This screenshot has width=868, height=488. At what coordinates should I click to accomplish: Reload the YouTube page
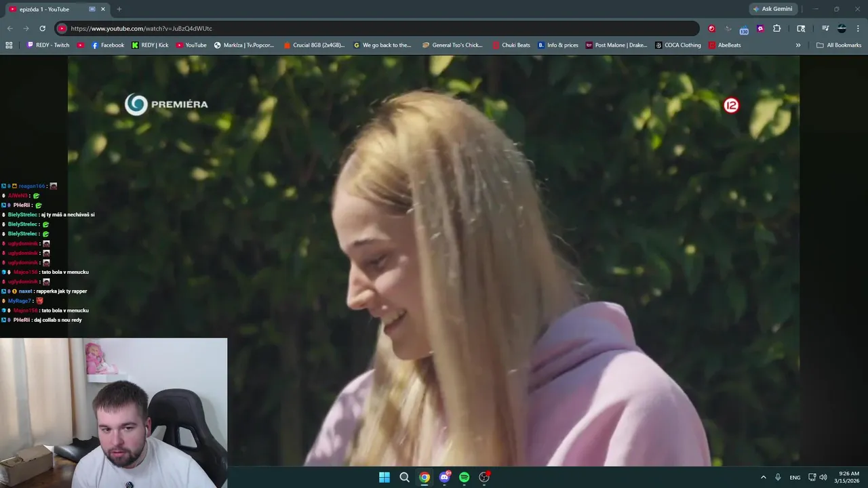(42, 28)
